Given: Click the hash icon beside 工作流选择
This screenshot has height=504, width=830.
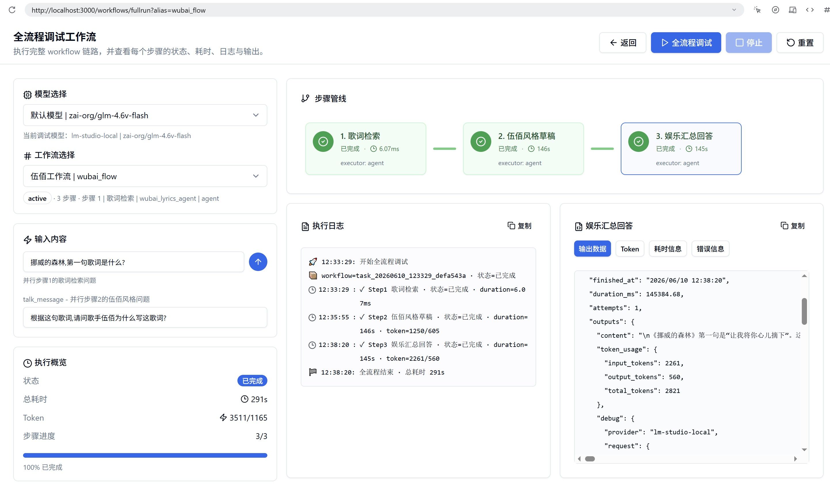Looking at the screenshot, I should click(x=27, y=156).
